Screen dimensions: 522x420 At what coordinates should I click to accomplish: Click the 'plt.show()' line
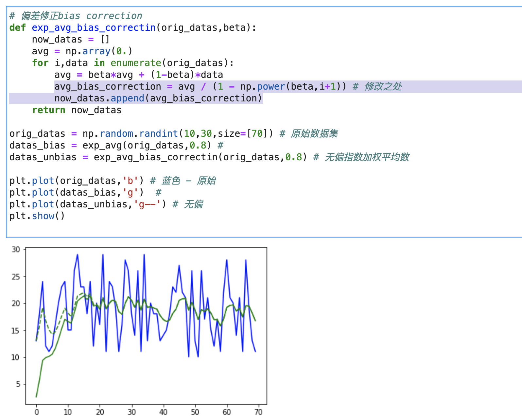coord(37,216)
